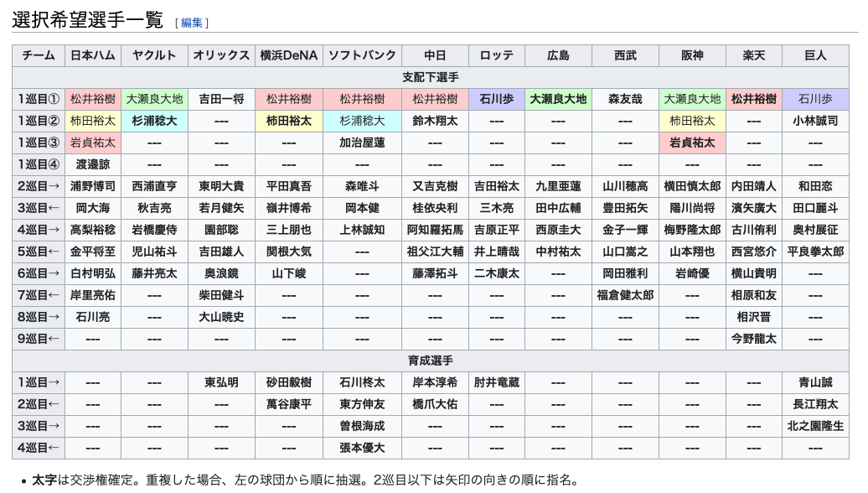Viewport: 868px width, 493px height.
Task: Click the 二木康太 cell
Action: (497, 273)
